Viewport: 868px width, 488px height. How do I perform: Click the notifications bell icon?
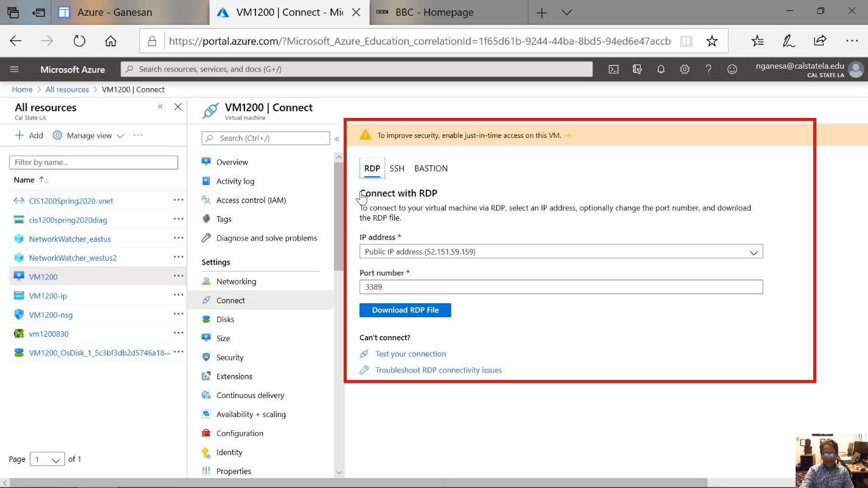[x=661, y=69]
